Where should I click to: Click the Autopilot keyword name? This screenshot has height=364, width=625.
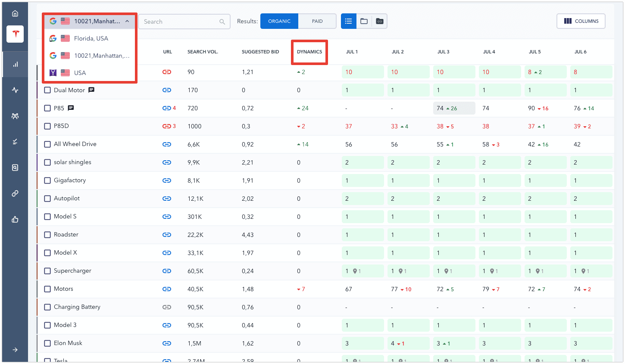[x=67, y=199]
